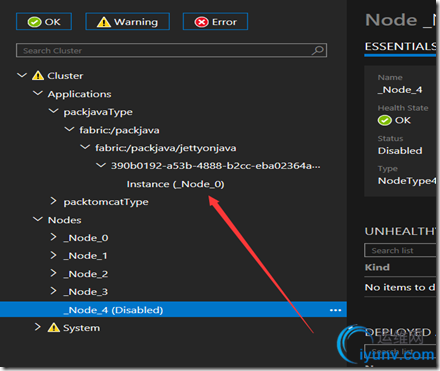Select _Node_0 under Nodes
The width and height of the screenshot is (440, 371).
[86, 238]
